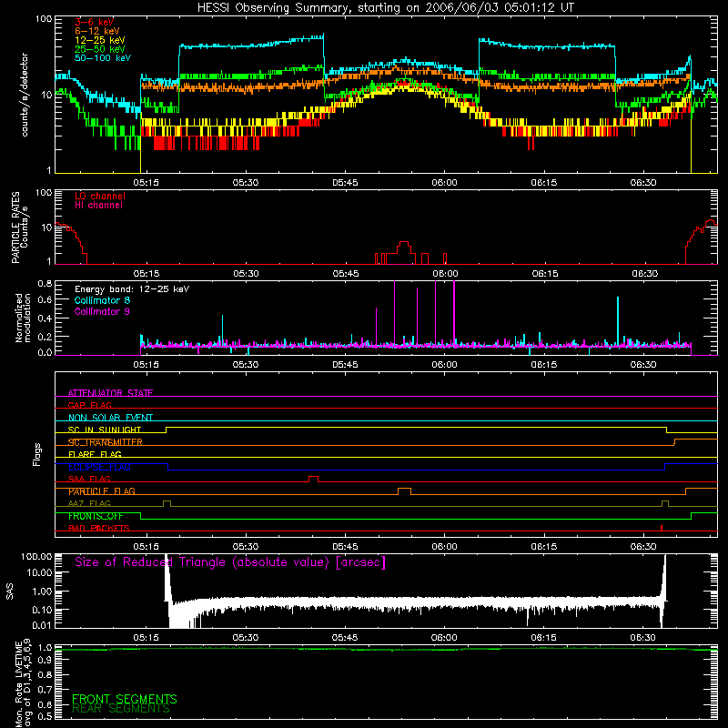Screen dimensions: 728x728
Task: Click 05:30 tick under flags panel
Action: click(x=246, y=547)
